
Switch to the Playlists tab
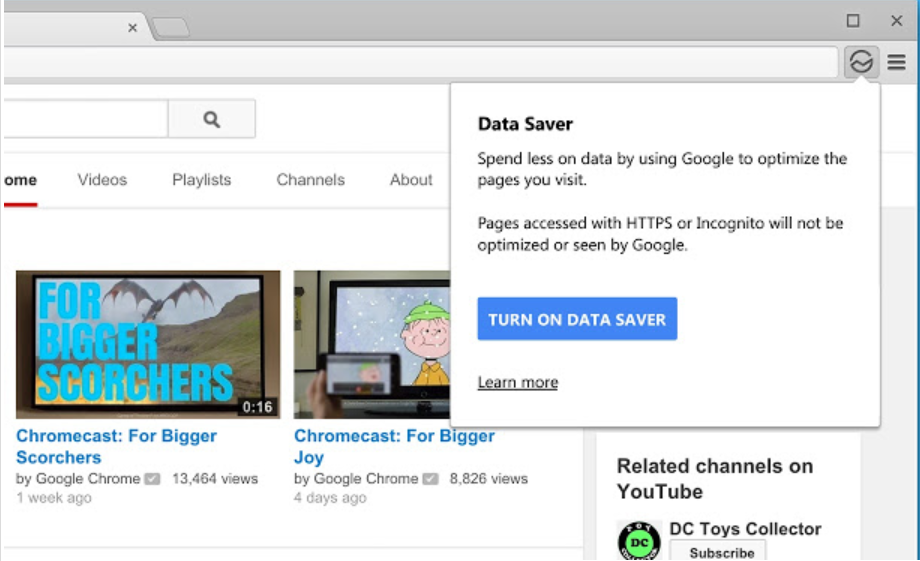point(202,180)
